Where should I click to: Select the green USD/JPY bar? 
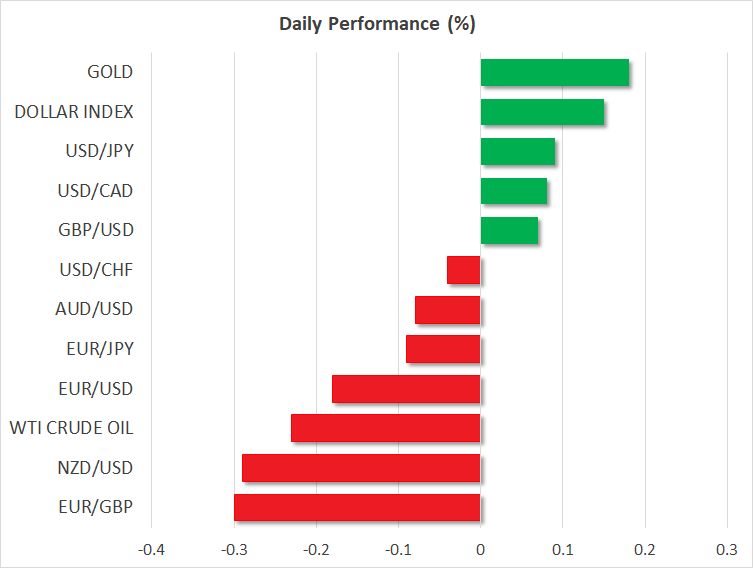(518, 152)
